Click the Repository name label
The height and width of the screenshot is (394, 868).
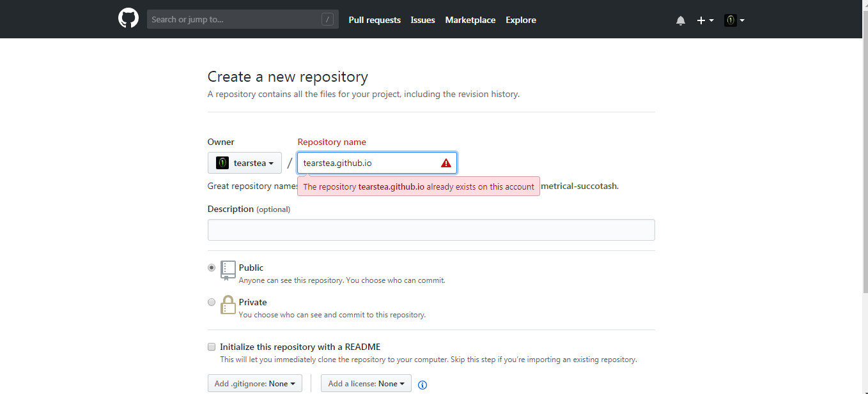point(332,142)
